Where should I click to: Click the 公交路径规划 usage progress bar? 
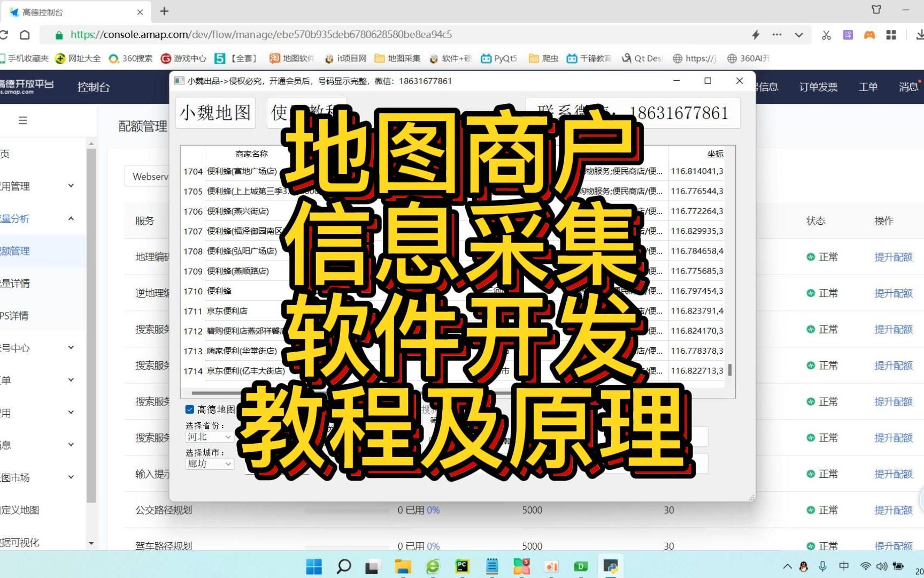click(347, 511)
